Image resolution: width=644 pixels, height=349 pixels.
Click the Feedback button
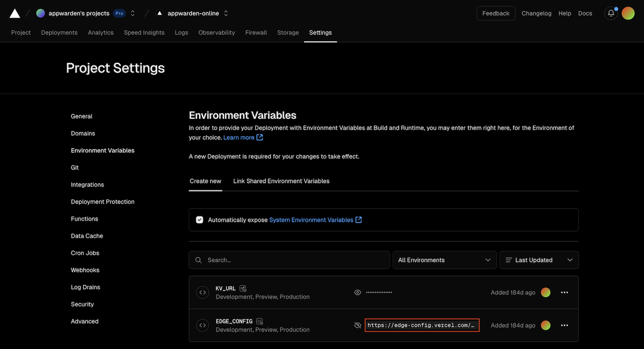496,13
